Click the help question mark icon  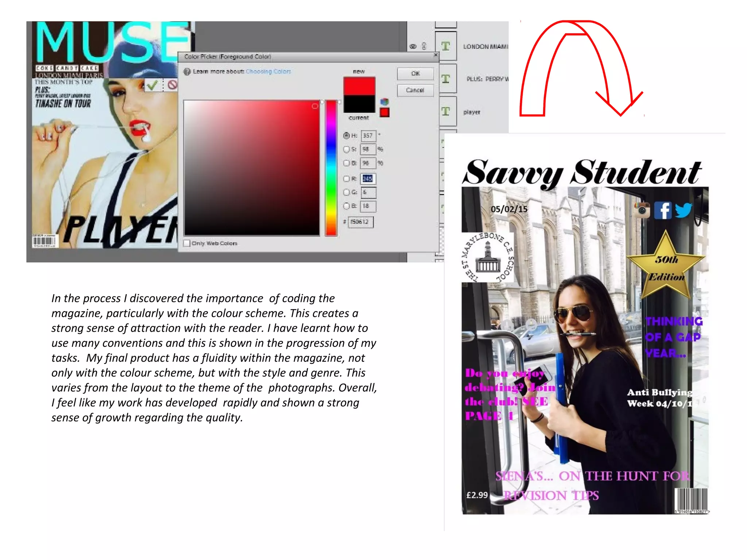click(x=187, y=72)
